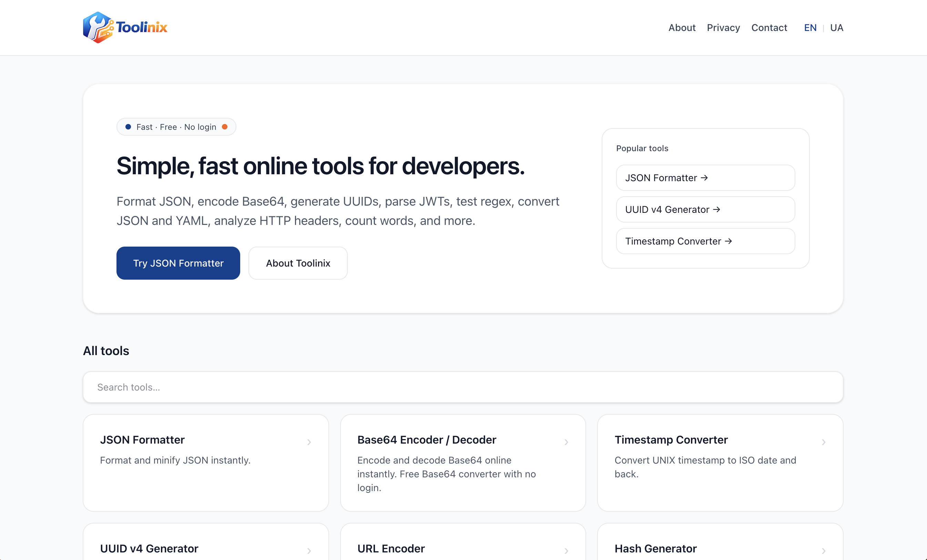Select the EN language option

point(810,28)
